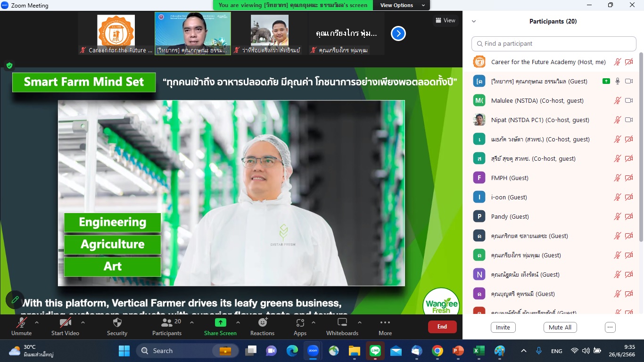Click the green encryption shield icon

click(9, 66)
